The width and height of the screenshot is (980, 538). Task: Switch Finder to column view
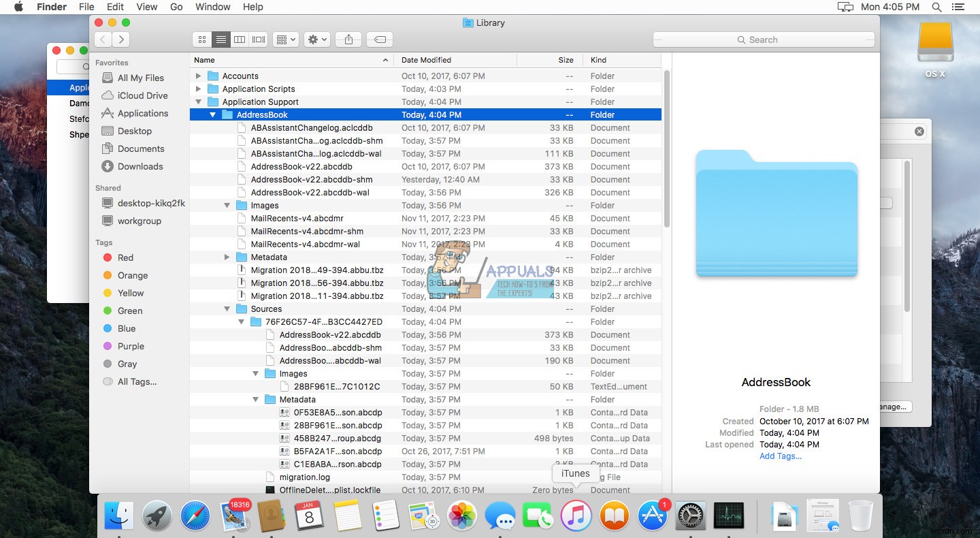[x=240, y=39]
